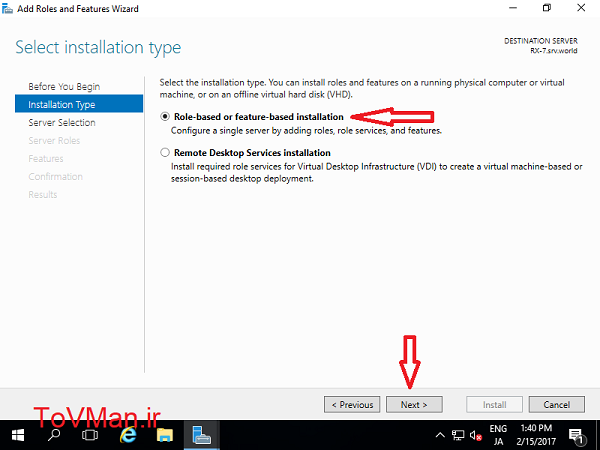The image size is (600, 450).
Task: Open Task View from the taskbar
Action: pos(89,436)
